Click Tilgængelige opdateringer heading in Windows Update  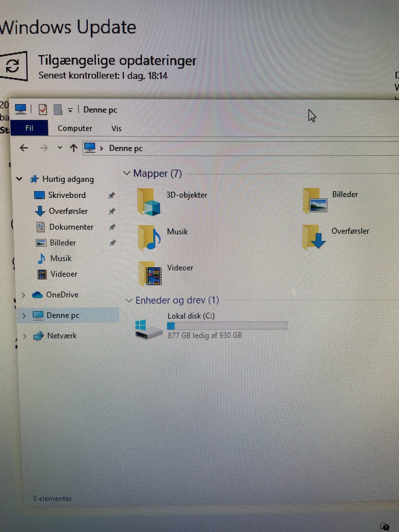coord(117,61)
